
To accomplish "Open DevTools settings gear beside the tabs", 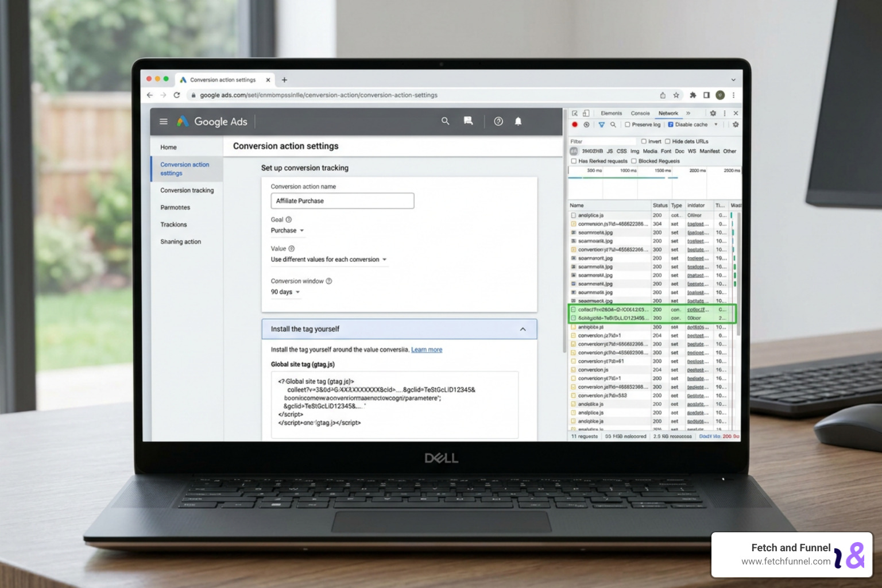I will [713, 113].
